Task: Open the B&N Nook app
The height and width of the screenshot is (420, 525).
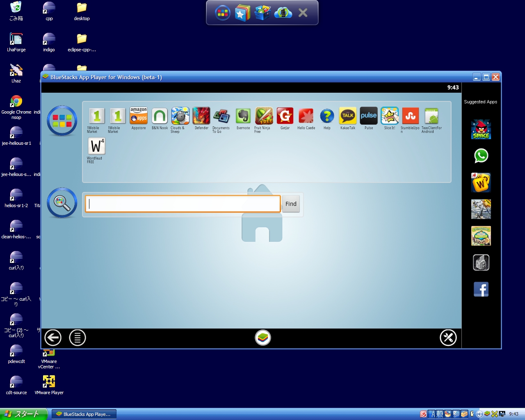Action: 160,116
